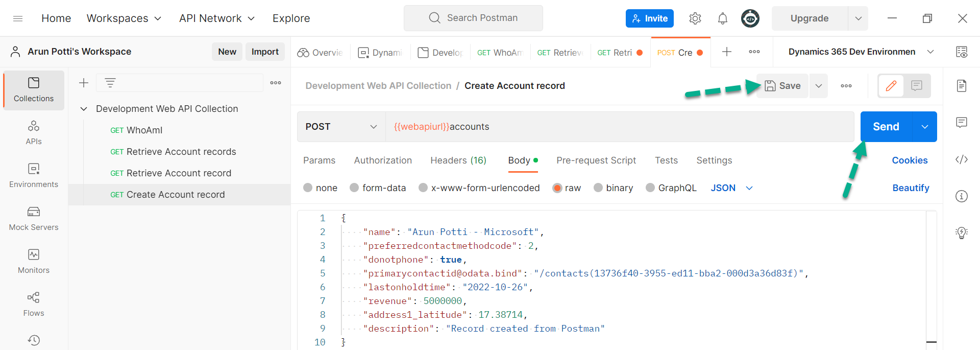This screenshot has width=980, height=350.
Task: Open the user avatar profile
Action: (x=750, y=18)
